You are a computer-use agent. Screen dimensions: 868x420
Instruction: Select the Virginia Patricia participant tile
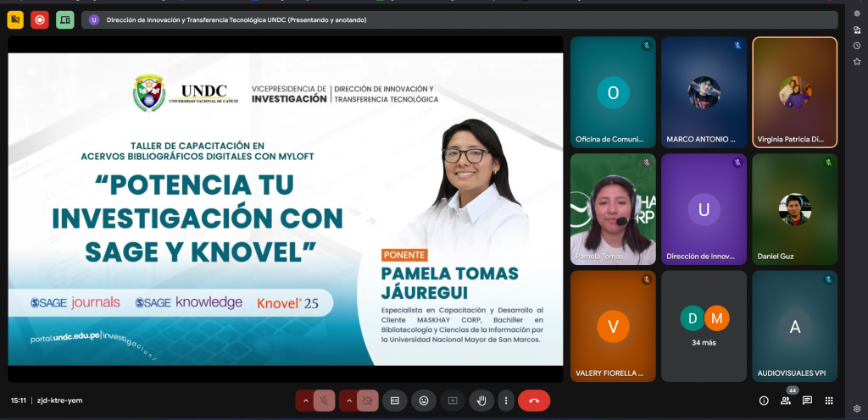[794, 92]
